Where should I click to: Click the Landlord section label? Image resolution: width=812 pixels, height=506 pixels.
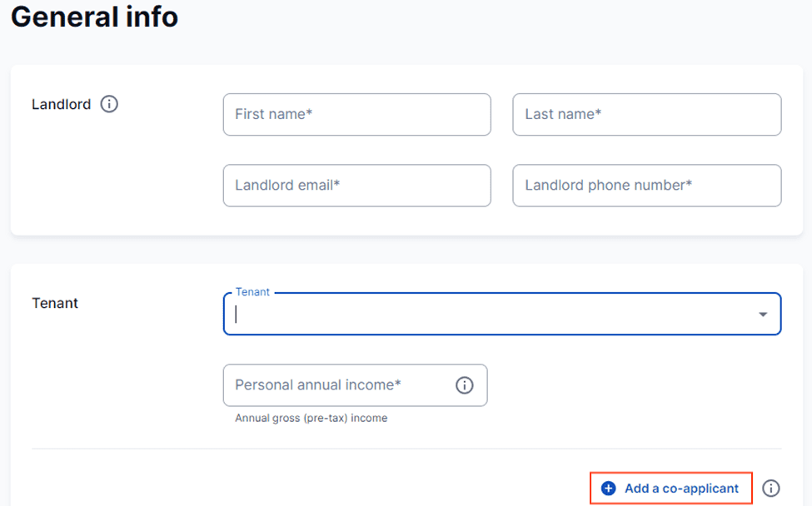pyautogui.click(x=61, y=104)
